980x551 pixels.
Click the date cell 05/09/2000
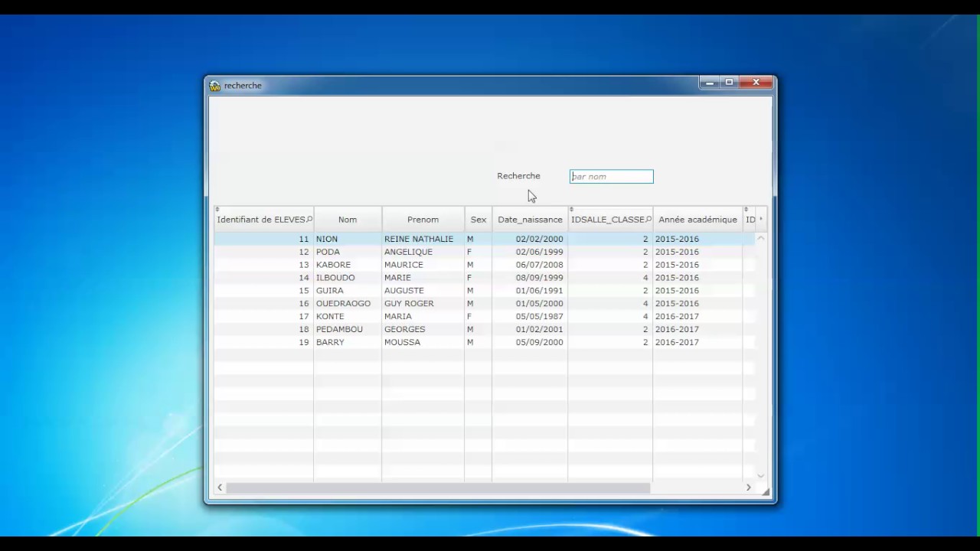click(x=530, y=342)
